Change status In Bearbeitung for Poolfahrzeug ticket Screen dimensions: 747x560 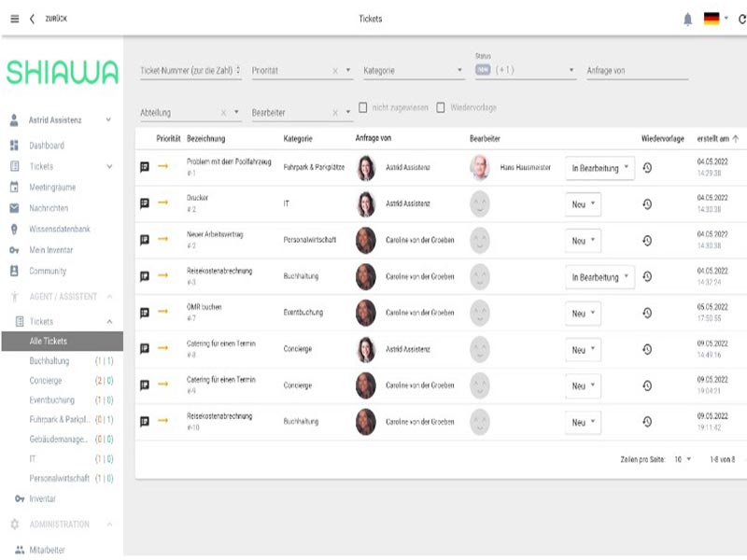[599, 168]
